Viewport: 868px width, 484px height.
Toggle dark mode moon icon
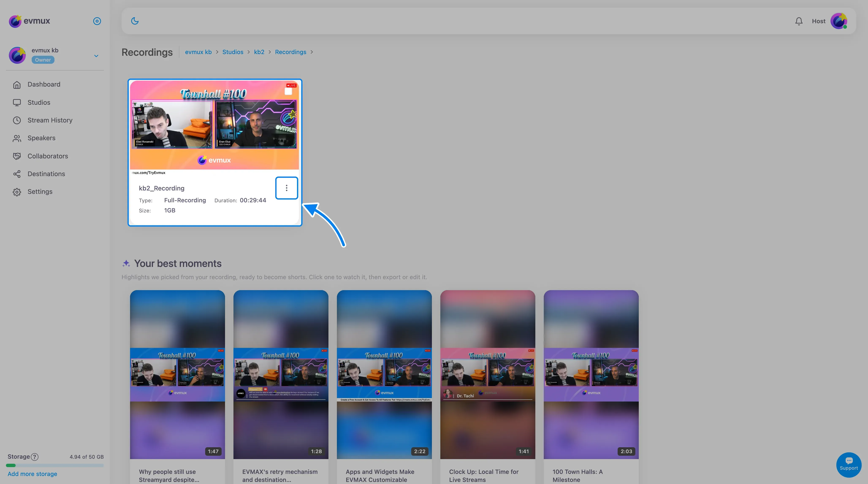click(135, 21)
